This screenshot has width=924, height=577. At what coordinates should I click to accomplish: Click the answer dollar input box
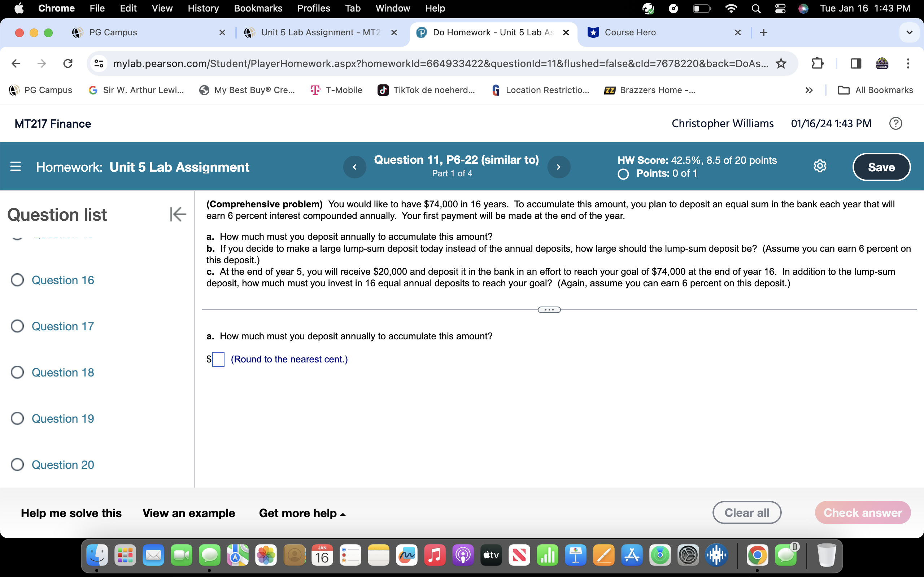click(x=218, y=359)
